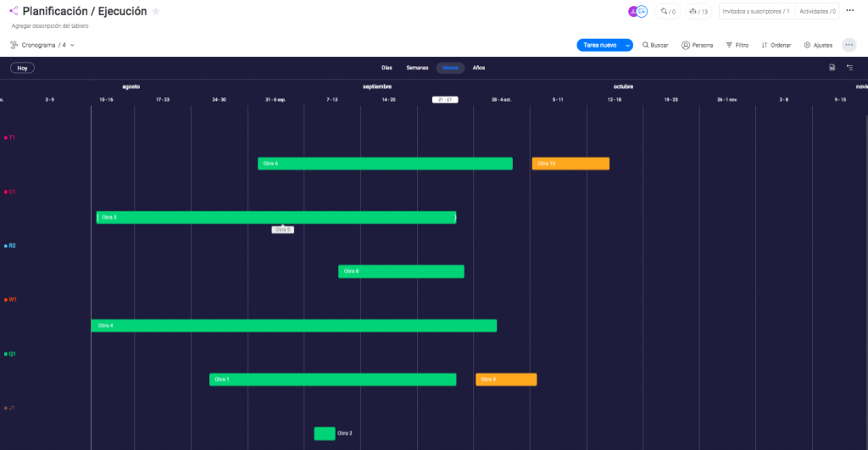
Task: Open board options three-dot menu at top
Action: click(850, 11)
